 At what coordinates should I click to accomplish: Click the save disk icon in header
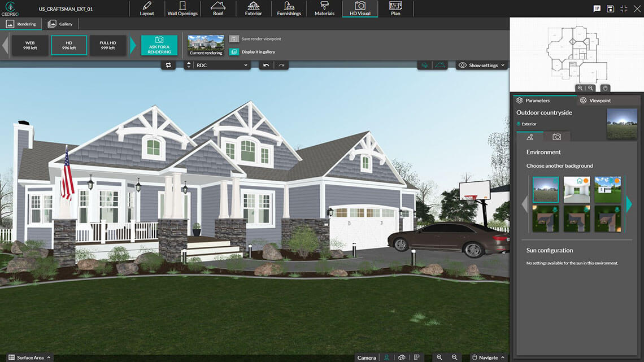coord(610,8)
